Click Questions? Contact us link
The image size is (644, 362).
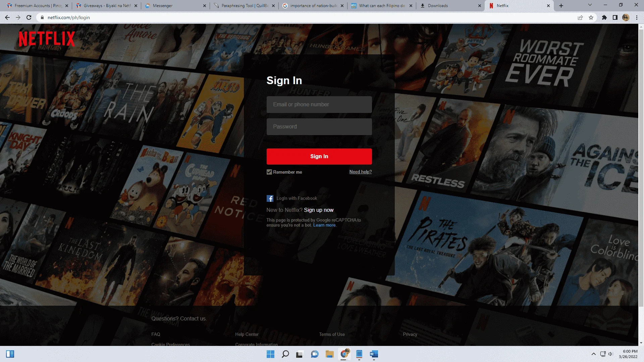178,319
